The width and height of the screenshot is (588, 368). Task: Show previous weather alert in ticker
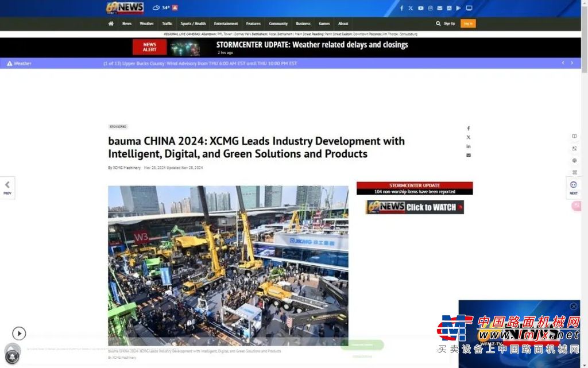pyautogui.click(x=563, y=63)
